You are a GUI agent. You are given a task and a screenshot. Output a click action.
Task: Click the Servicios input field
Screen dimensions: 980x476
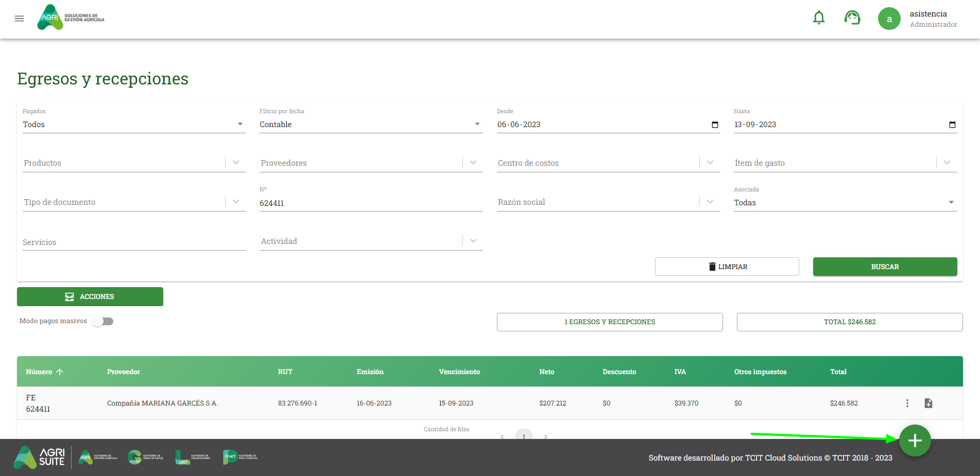pyautogui.click(x=134, y=242)
